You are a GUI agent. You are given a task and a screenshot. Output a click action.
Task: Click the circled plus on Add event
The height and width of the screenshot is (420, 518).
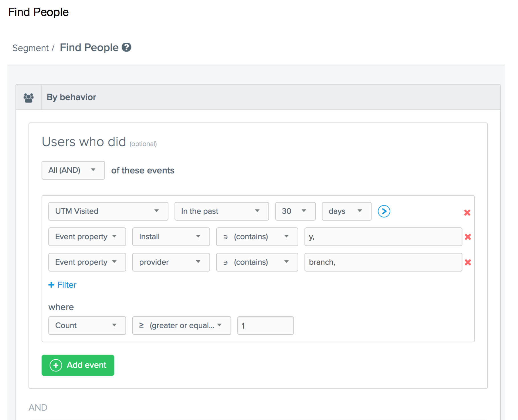[56, 365]
